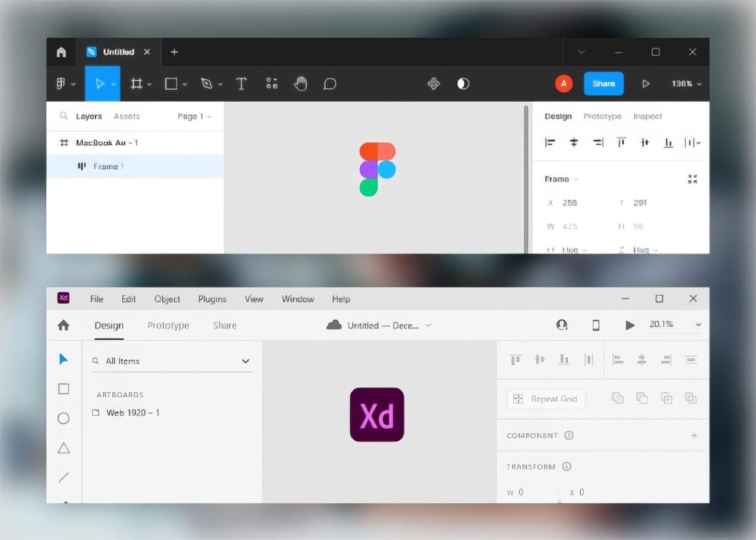756x540 pixels.
Task: Click the info icon beside TRANSFORM
Action: pos(566,467)
